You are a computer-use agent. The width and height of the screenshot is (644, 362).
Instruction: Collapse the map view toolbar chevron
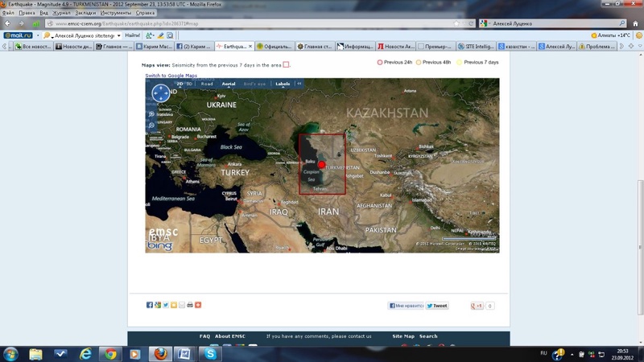tap(299, 83)
